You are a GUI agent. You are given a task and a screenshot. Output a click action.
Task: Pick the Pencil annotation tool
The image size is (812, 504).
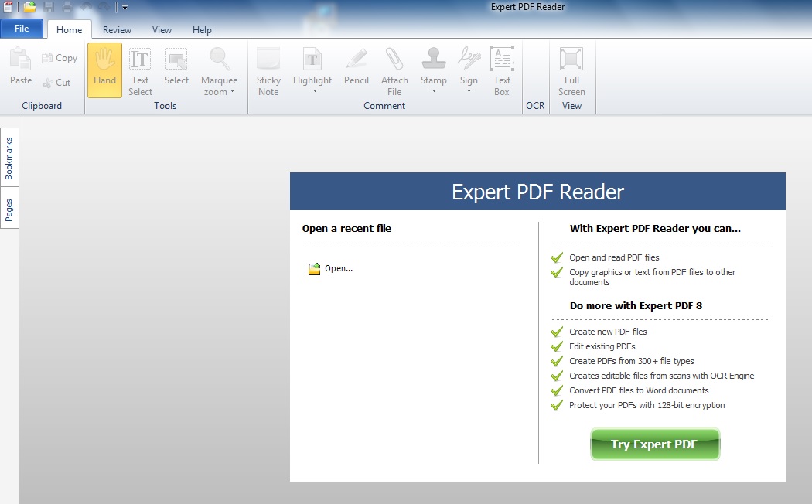[356, 70]
